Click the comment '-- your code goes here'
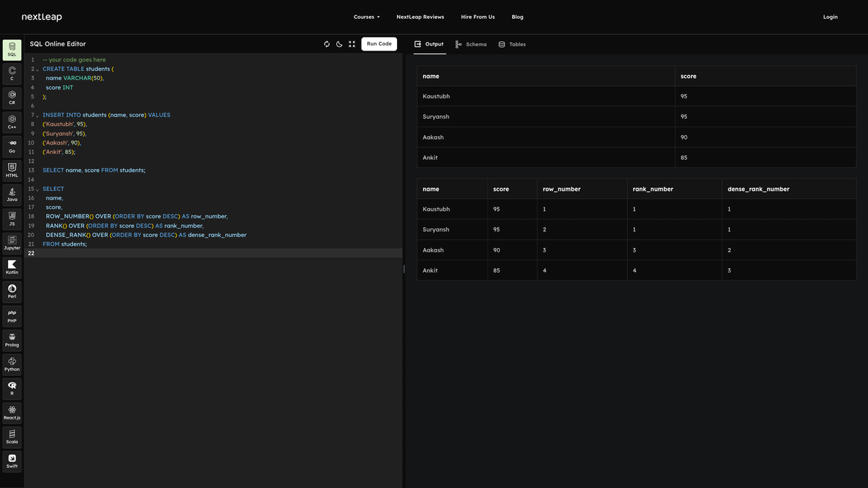868x488 pixels. (x=74, y=60)
